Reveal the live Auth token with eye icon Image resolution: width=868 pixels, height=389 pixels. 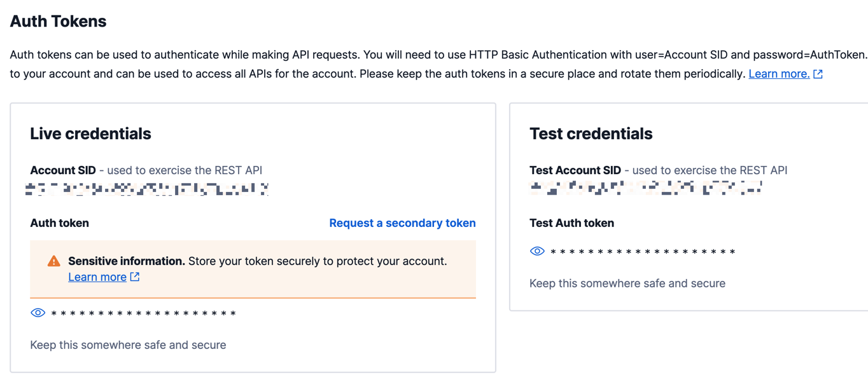click(38, 313)
